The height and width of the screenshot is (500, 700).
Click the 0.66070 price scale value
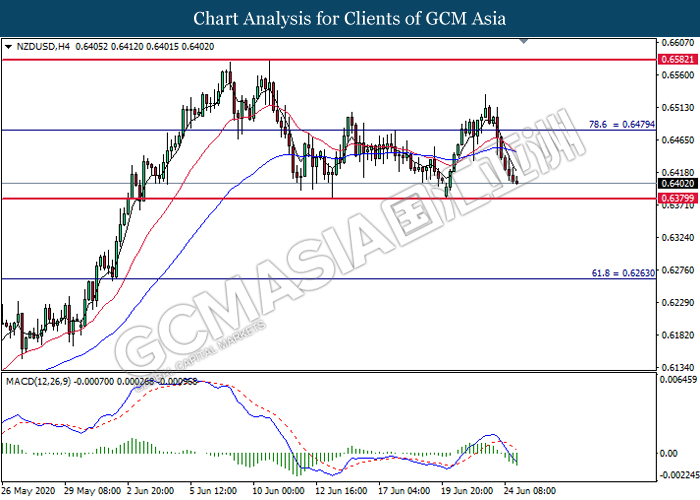tap(678, 43)
